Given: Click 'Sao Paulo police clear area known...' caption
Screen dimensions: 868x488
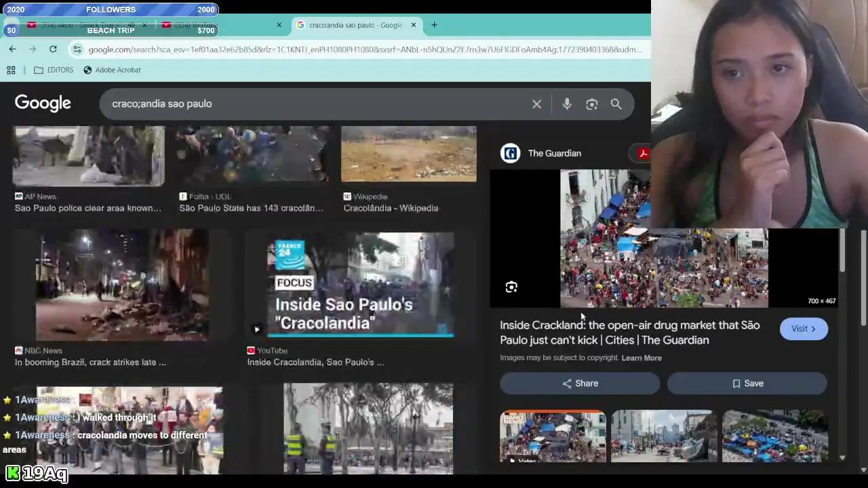Looking at the screenshot, I should pos(88,208).
